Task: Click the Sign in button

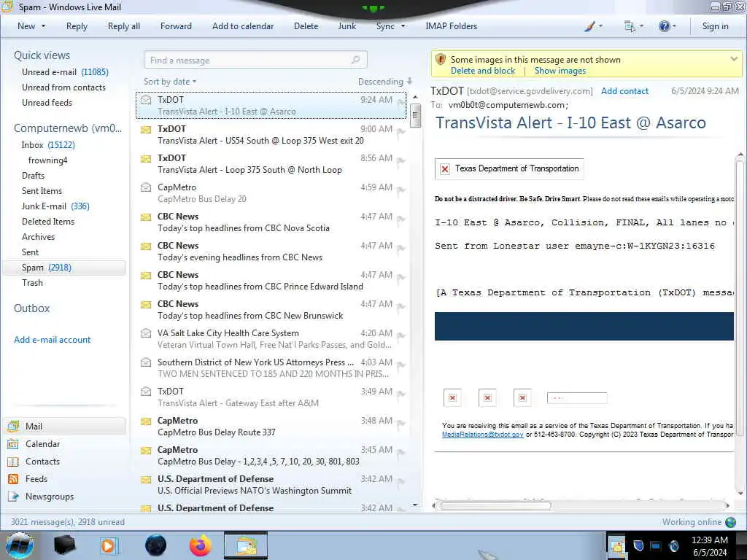Action: pyautogui.click(x=715, y=26)
